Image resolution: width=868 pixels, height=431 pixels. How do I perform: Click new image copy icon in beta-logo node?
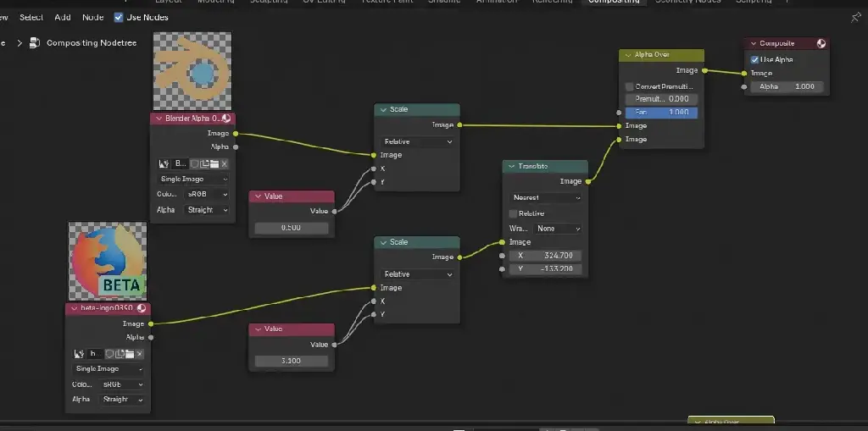pos(120,354)
